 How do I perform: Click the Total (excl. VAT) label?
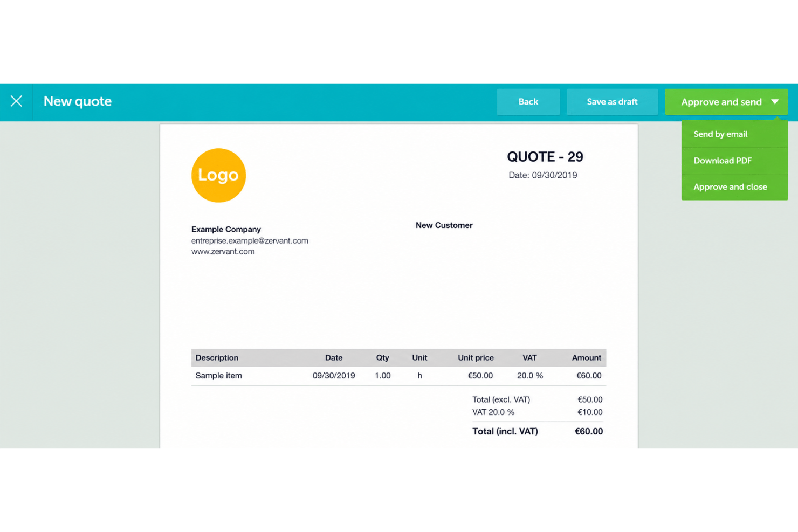(501, 399)
